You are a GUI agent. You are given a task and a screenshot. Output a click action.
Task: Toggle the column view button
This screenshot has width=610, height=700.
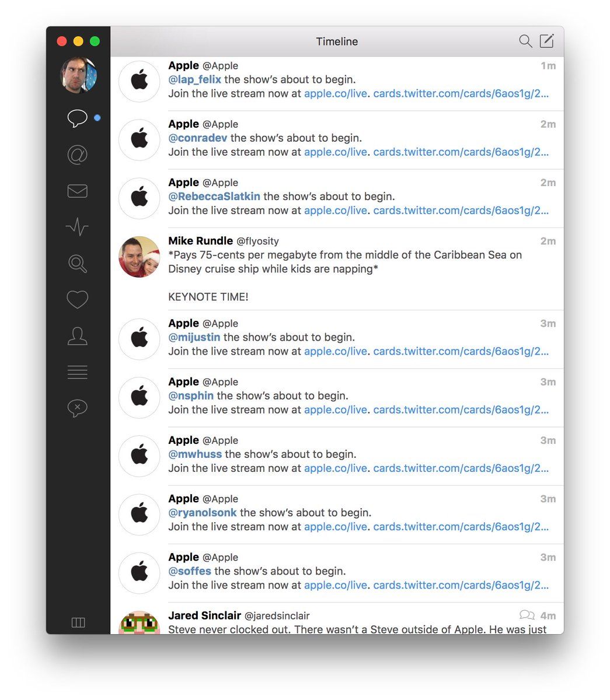pyautogui.click(x=78, y=622)
